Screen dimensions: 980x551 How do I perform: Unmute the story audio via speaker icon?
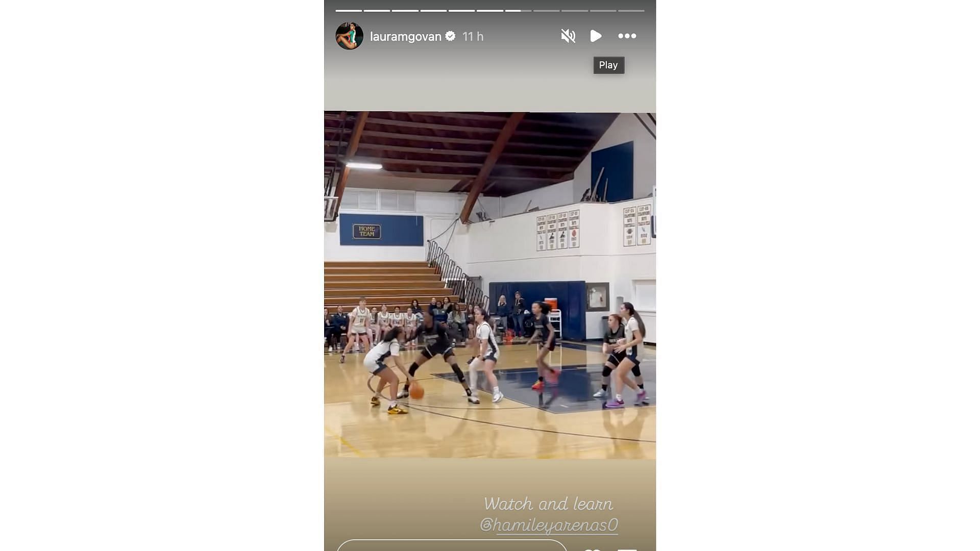coord(568,36)
